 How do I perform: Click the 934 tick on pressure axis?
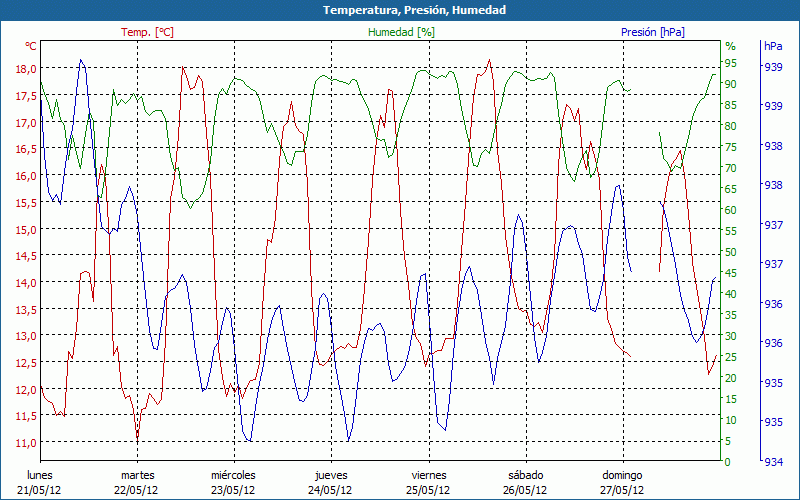click(773, 462)
